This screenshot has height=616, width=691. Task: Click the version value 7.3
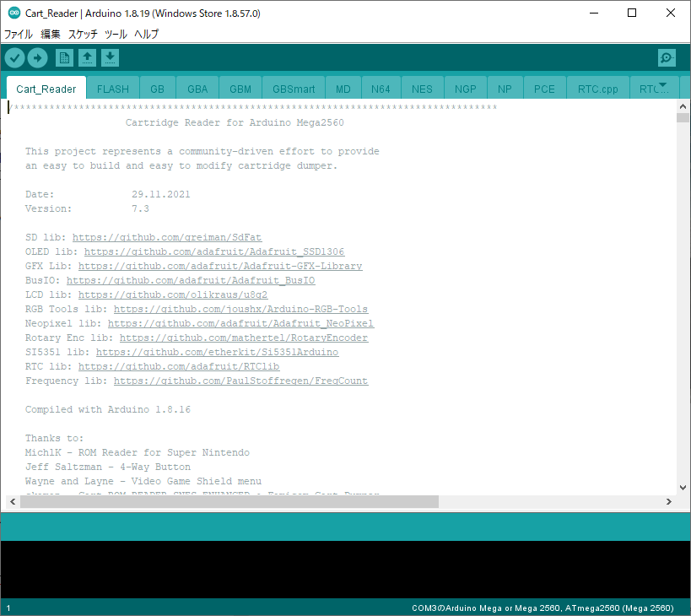pyautogui.click(x=140, y=208)
